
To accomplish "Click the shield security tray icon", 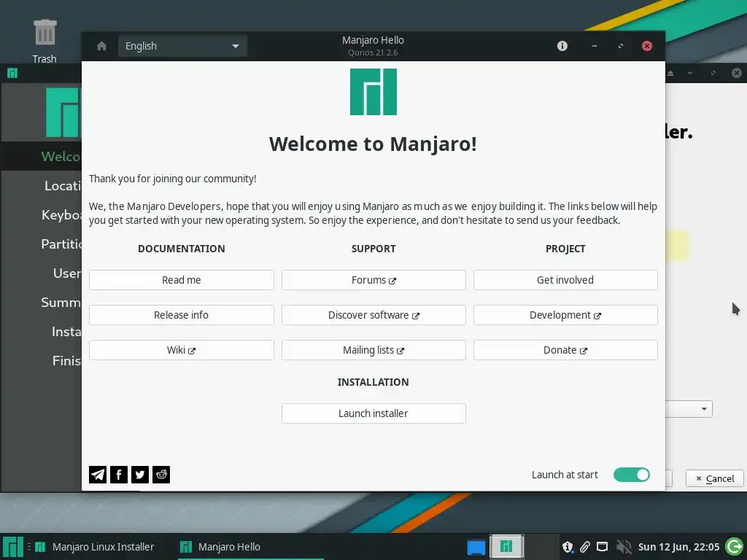I will tap(568, 547).
